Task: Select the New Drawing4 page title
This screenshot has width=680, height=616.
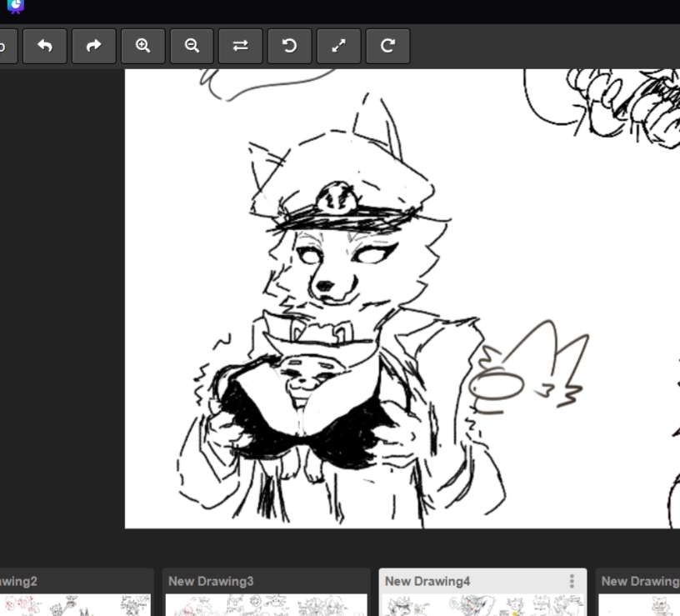Action: pyautogui.click(x=427, y=581)
